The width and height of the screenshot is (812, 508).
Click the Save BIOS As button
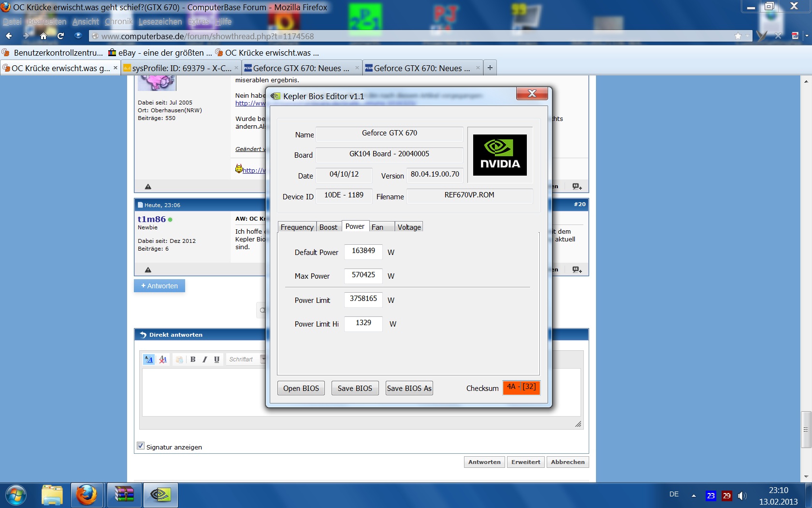(409, 388)
